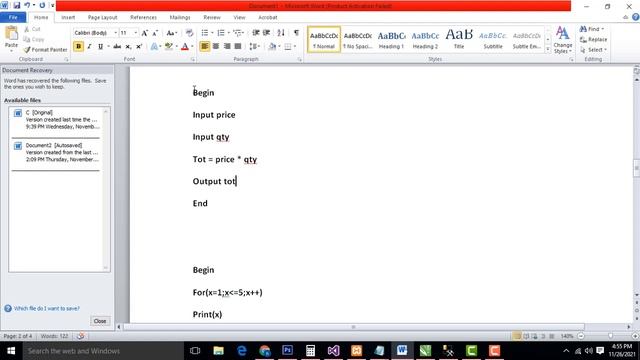Click the Shrink Font icon
The image size is (640, 360).
(x=155, y=33)
